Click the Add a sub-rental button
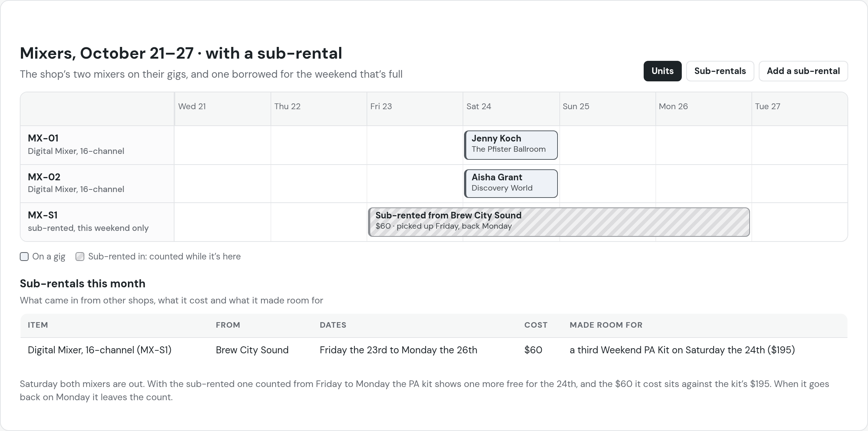868x431 pixels. click(803, 71)
